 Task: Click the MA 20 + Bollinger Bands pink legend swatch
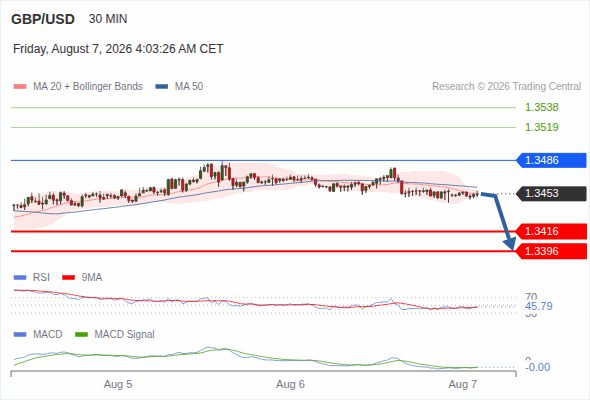pyautogui.click(x=20, y=87)
